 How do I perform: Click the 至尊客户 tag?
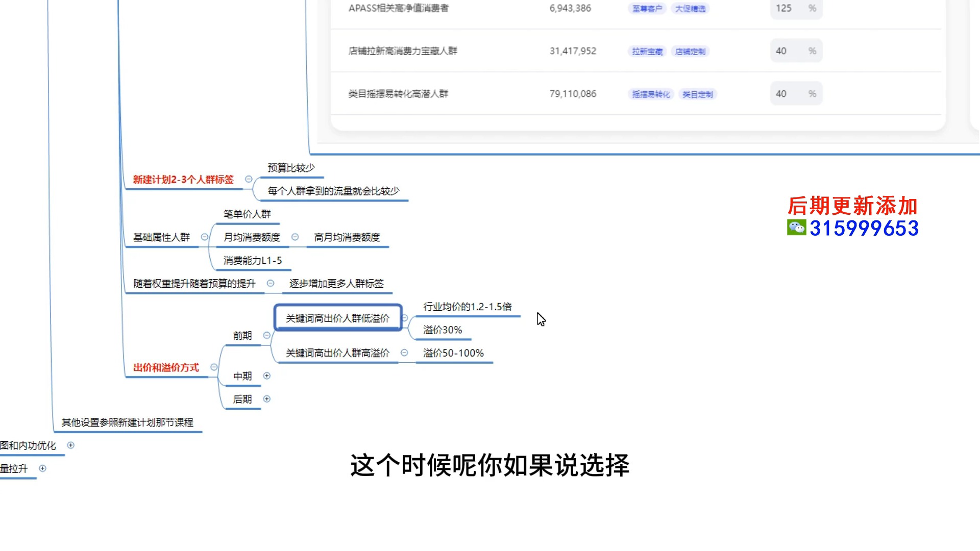tap(647, 9)
